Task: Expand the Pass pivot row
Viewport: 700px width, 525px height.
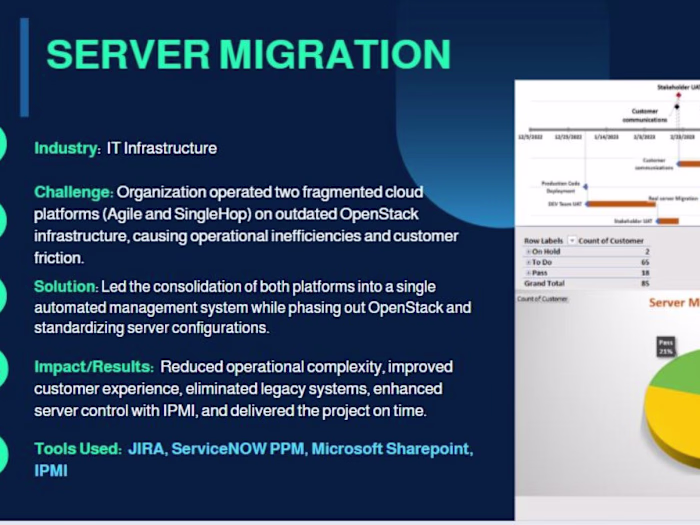Action: coord(529,273)
